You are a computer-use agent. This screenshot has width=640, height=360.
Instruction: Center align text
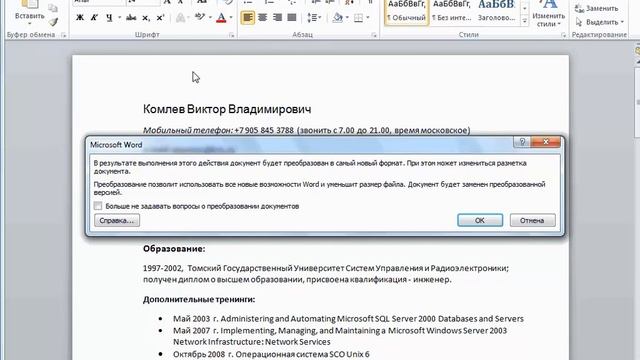tap(262, 18)
